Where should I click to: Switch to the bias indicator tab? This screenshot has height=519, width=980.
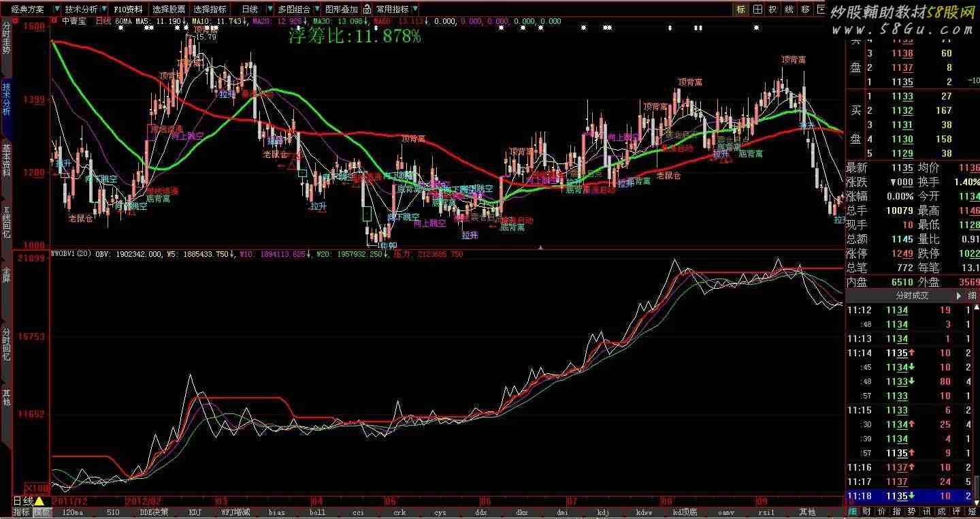point(276,513)
